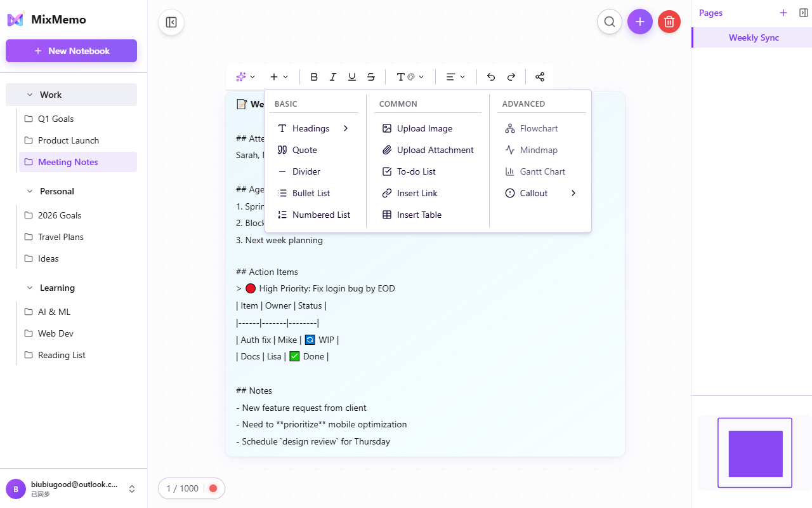Toggle underline formatting

point(352,77)
